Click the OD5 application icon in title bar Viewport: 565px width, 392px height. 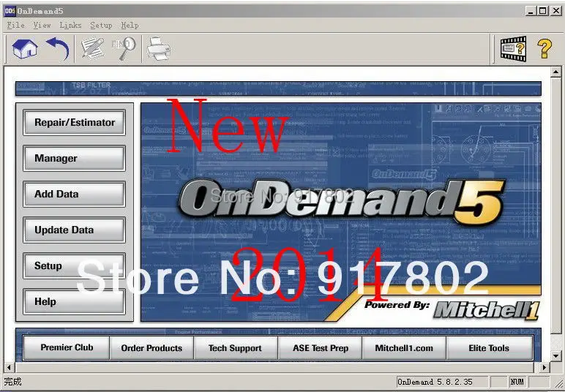coord(10,11)
